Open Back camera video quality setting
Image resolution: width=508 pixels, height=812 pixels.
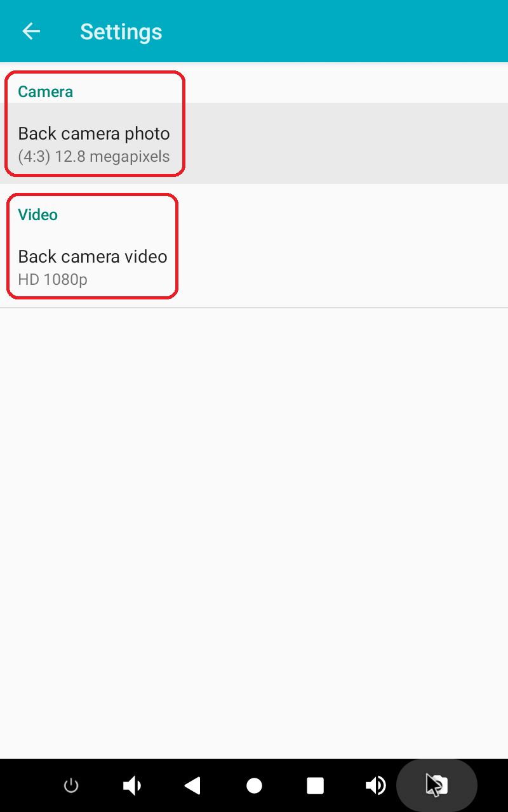pyautogui.click(x=254, y=266)
